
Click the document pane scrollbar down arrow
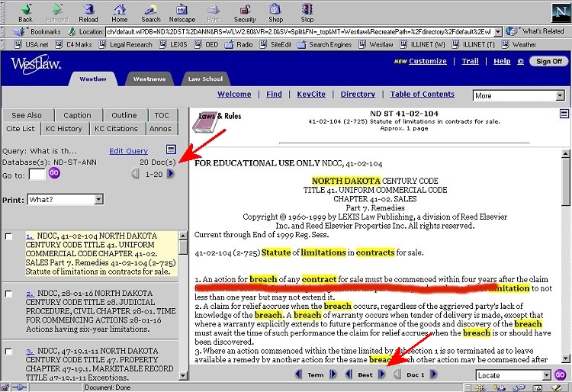(566, 358)
